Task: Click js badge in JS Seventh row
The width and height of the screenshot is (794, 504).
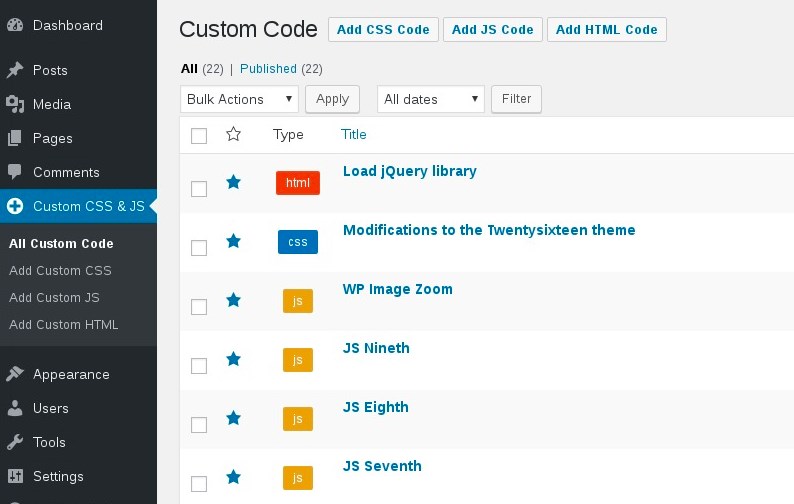Action: [x=298, y=478]
